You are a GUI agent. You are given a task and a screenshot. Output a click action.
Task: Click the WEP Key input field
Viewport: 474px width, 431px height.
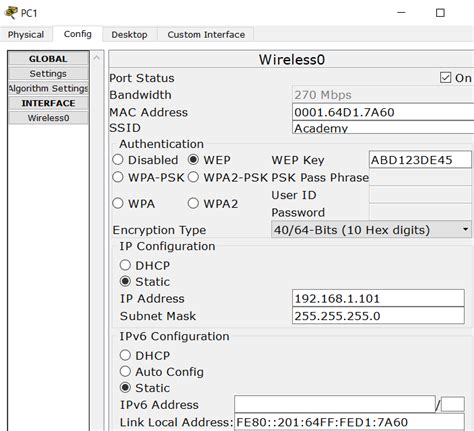tap(420, 160)
